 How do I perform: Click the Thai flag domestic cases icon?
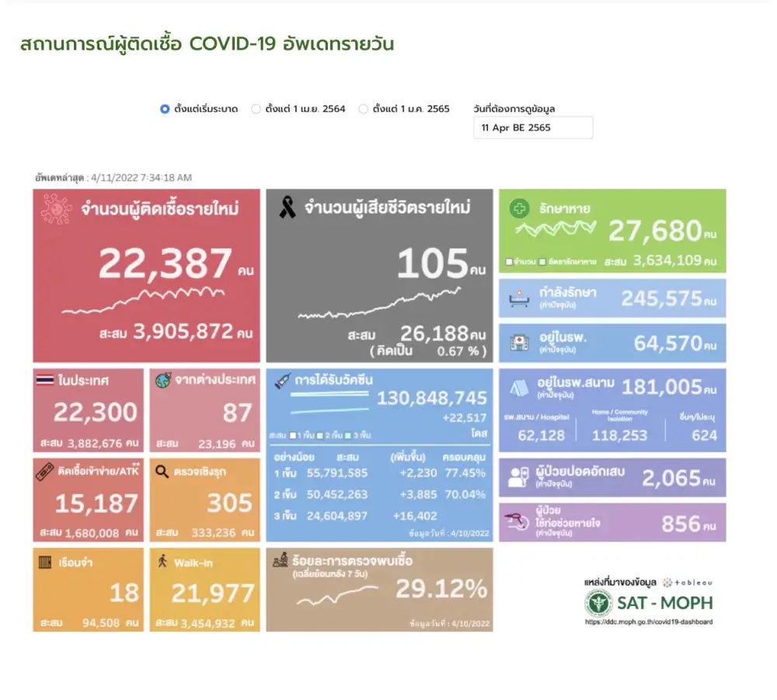pos(44,381)
